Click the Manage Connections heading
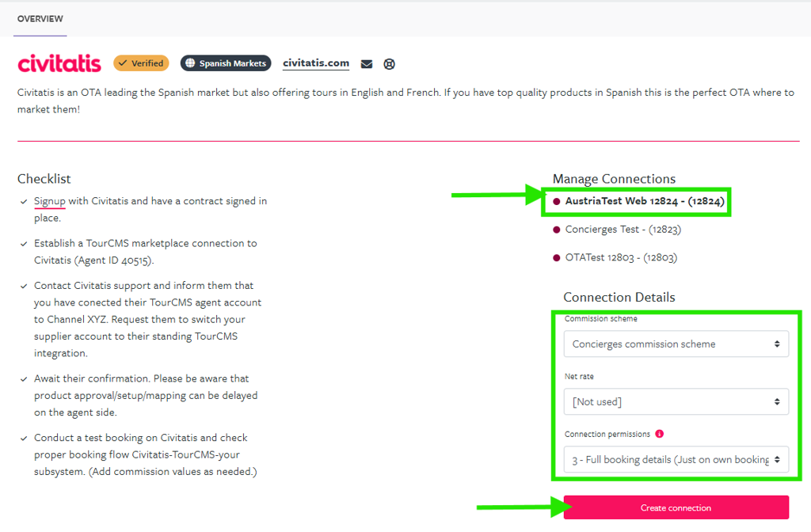The width and height of the screenshot is (811, 532). [x=614, y=179]
